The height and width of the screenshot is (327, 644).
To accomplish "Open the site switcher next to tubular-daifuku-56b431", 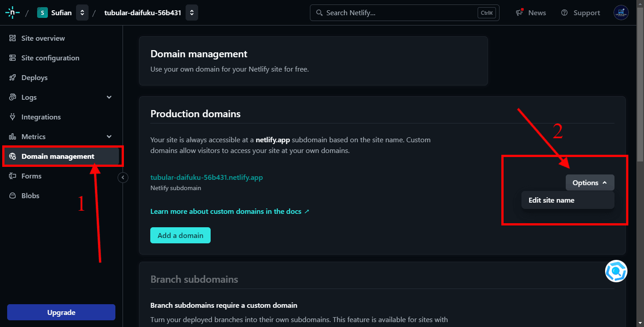I will point(191,13).
